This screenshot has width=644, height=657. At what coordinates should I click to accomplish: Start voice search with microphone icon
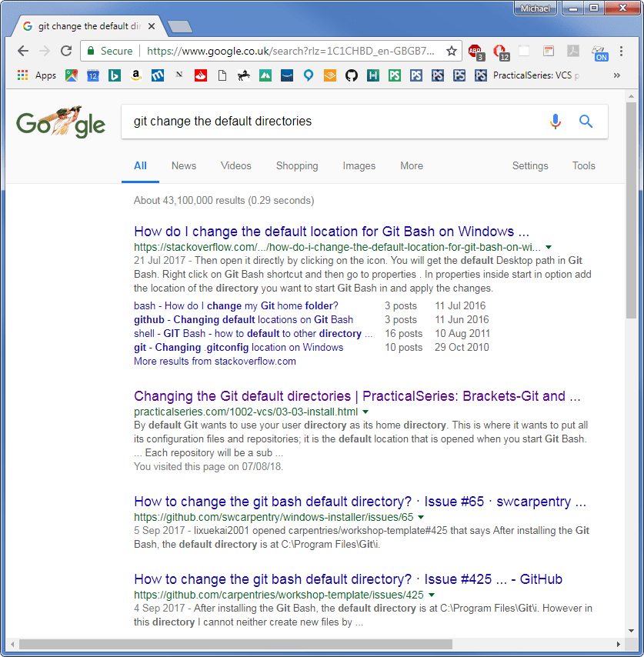(x=556, y=122)
